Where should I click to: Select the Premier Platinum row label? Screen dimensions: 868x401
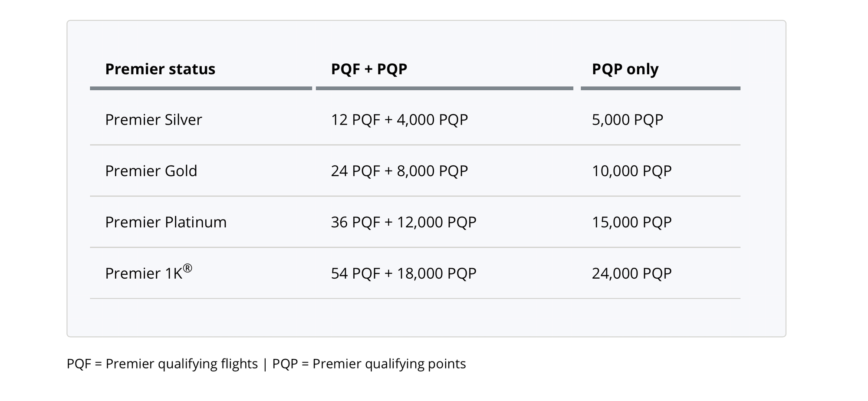(166, 222)
